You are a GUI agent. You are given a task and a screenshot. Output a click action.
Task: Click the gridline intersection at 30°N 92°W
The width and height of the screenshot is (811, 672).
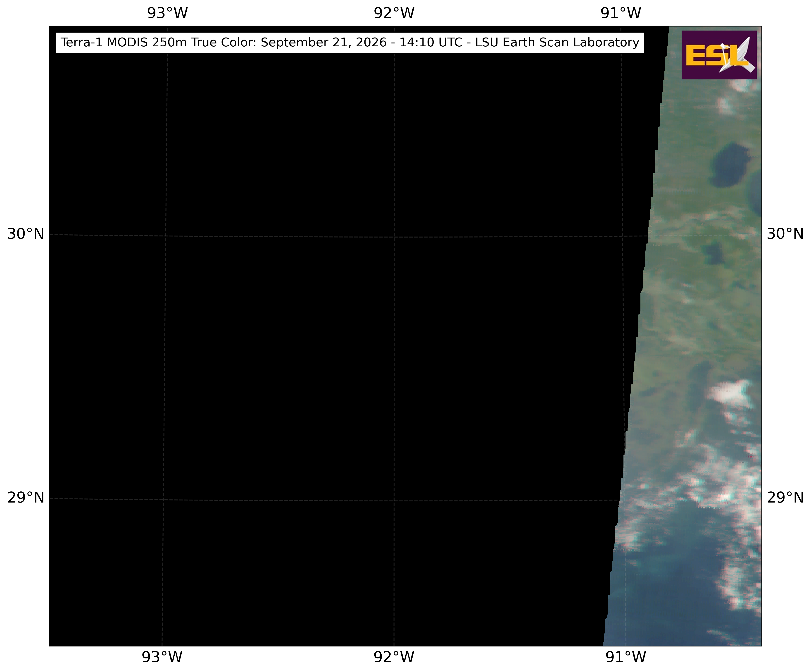pos(394,237)
